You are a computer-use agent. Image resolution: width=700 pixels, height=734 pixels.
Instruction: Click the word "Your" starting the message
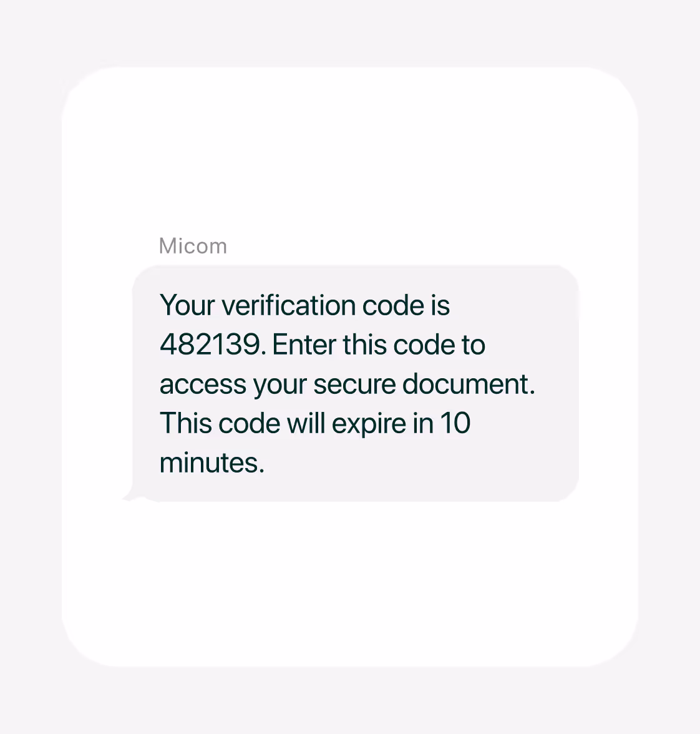pyautogui.click(x=187, y=305)
